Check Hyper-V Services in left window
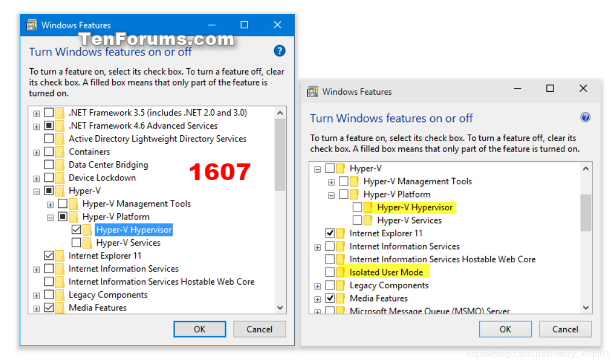This screenshot has height=364, width=614. 76,243
